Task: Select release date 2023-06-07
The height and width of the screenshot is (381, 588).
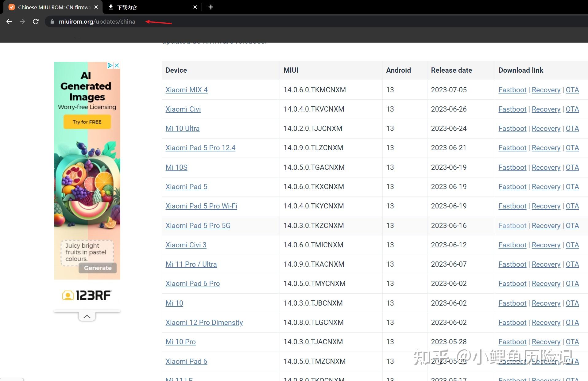Action: tap(449, 264)
